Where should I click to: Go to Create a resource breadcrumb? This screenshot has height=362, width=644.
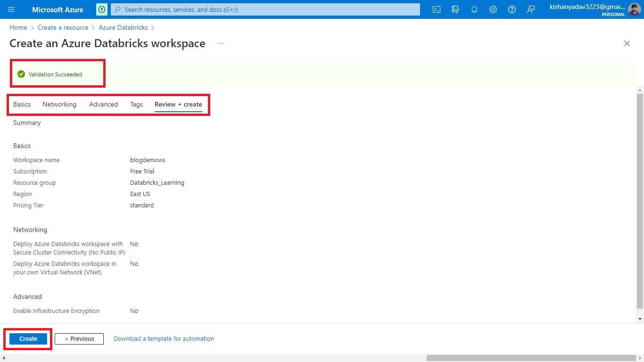[63, 27]
